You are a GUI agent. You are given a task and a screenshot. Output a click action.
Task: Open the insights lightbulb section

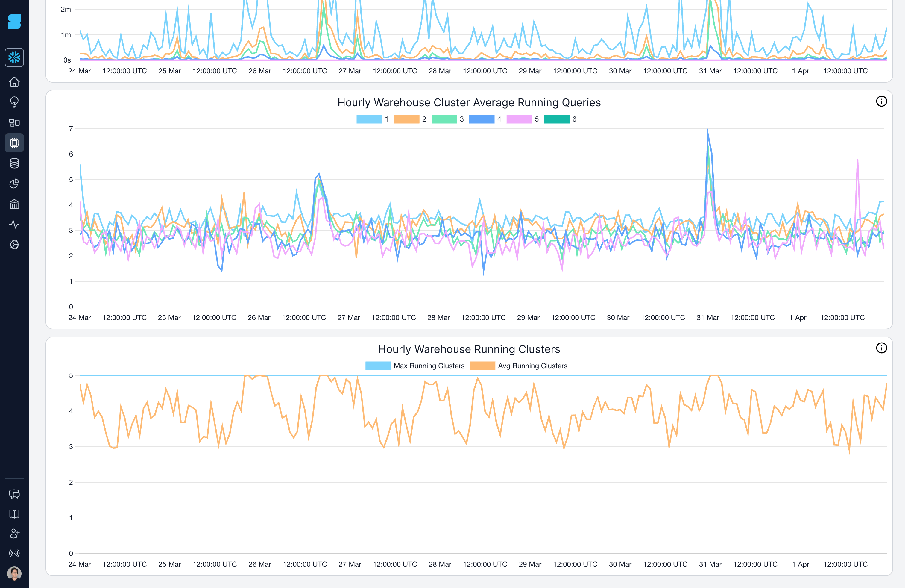click(x=14, y=102)
